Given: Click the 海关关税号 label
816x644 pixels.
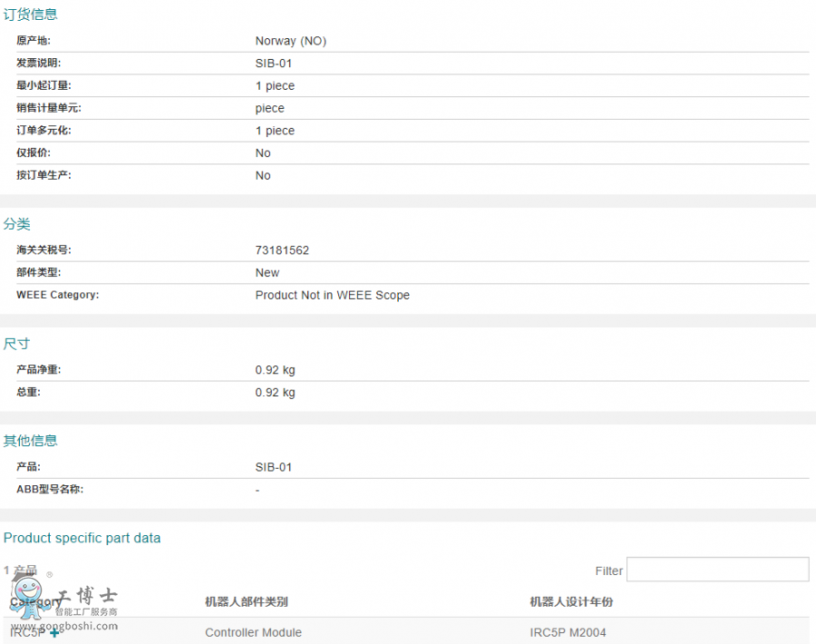Looking at the screenshot, I should point(44,250).
